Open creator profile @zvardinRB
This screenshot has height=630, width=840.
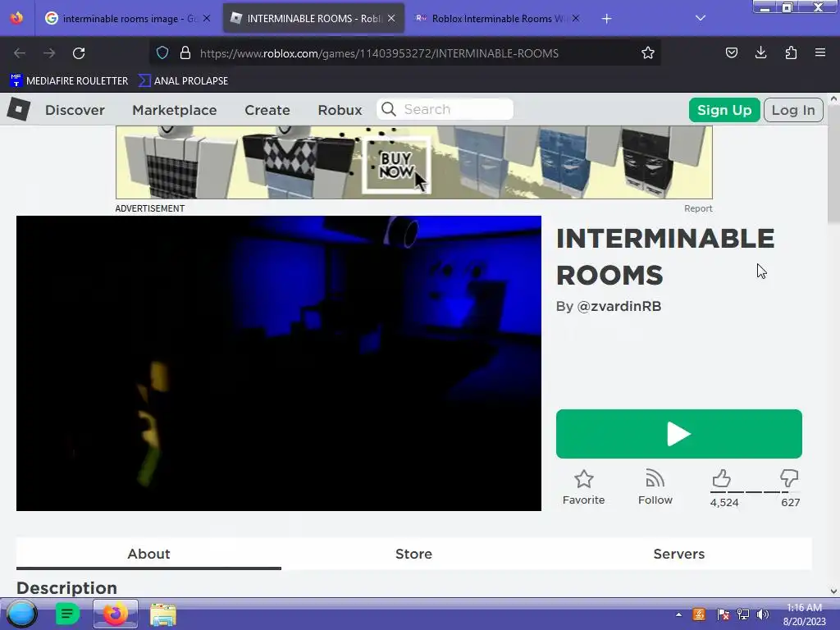point(619,307)
